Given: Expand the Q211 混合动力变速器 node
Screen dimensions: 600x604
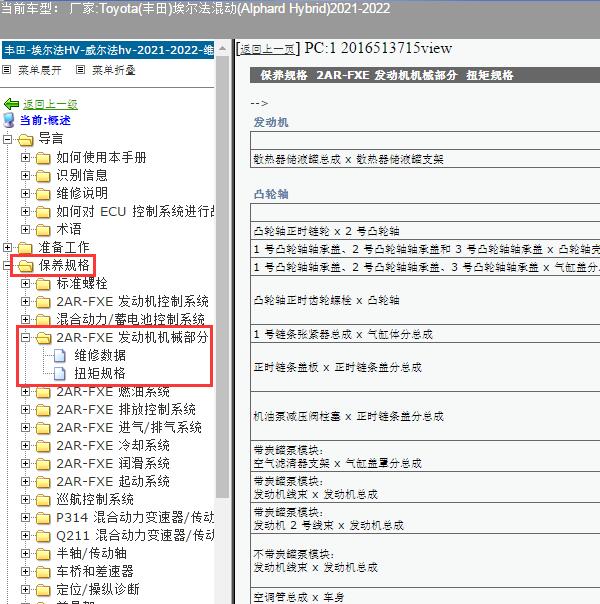Looking at the screenshot, I should coord(25,535).
